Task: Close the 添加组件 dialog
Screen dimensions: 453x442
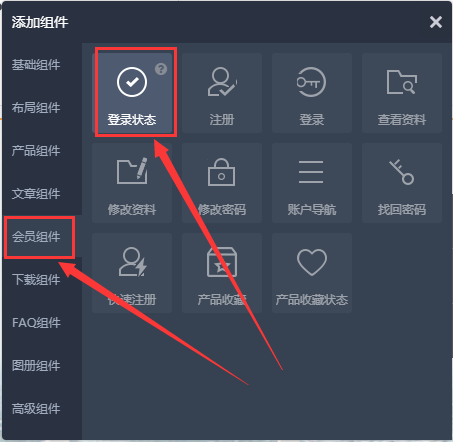Action: tap(436, 22)
